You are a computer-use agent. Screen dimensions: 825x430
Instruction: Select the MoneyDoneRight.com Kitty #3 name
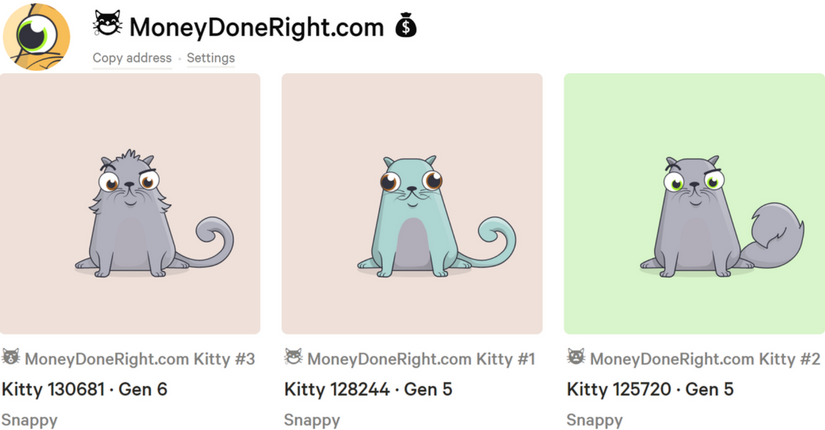tap(140, 359)
